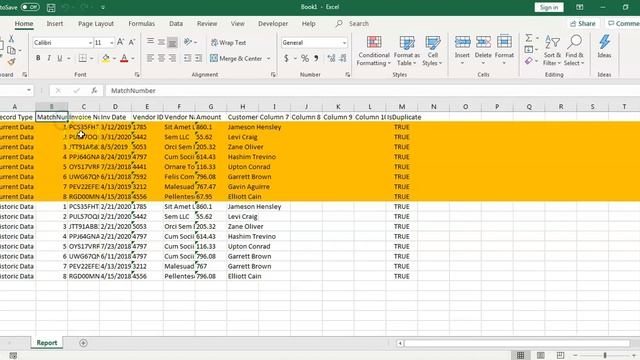The height and width of the screenshot is (360, 640).
Task: Click the Insert cells icon
Action: tap(462, 42)
